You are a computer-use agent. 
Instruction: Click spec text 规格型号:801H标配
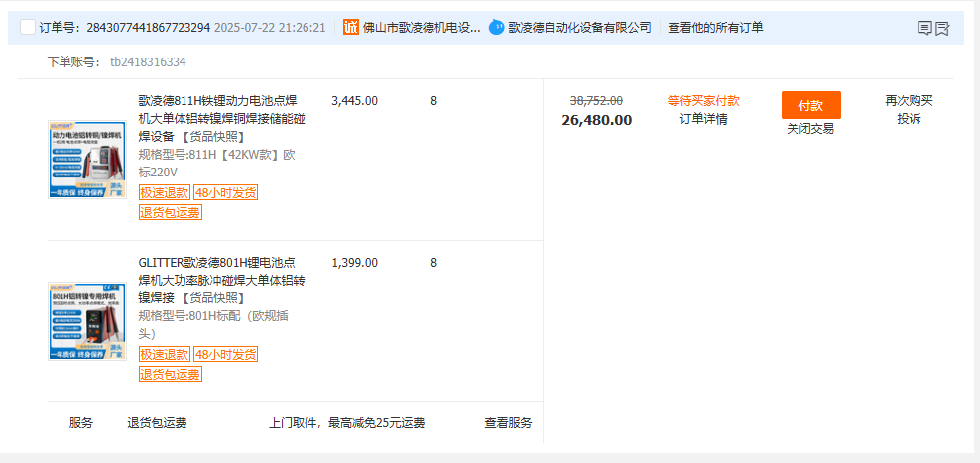[213, 324]
